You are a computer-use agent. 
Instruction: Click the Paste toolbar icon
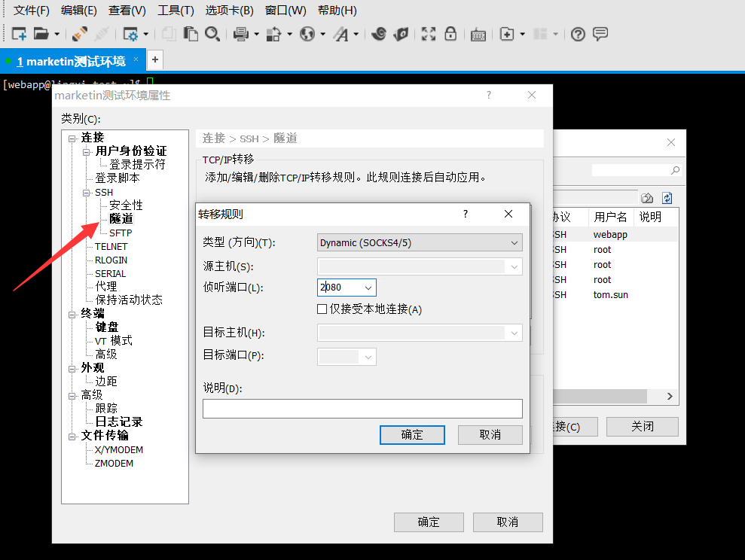(191, 34)
